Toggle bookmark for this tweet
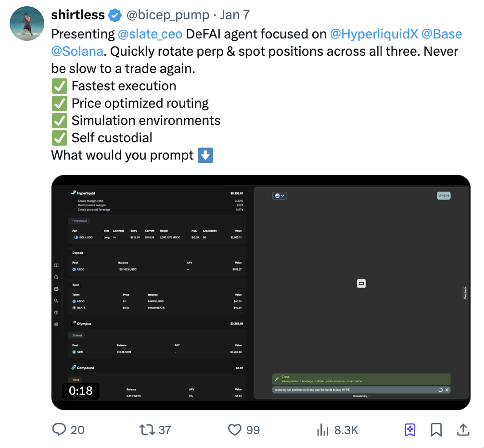Viewport: 484px width, 448px height. [x=436, y=429]
